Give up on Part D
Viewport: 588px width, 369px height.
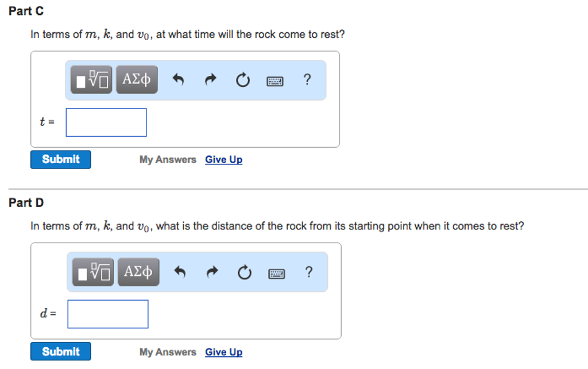(223, 351)
